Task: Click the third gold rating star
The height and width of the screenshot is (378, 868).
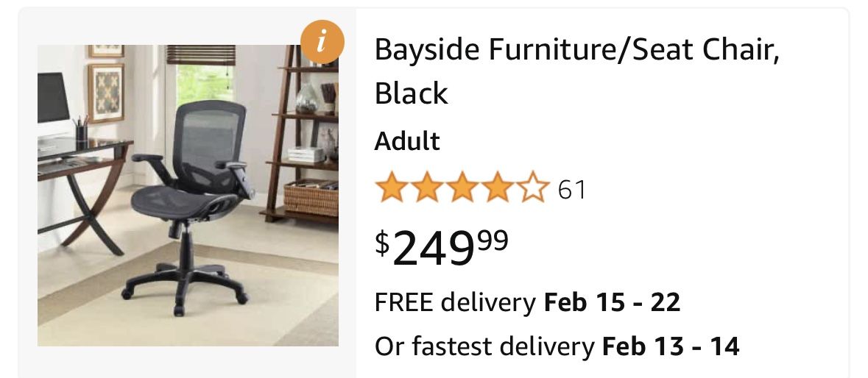Action: click(461, 188)
